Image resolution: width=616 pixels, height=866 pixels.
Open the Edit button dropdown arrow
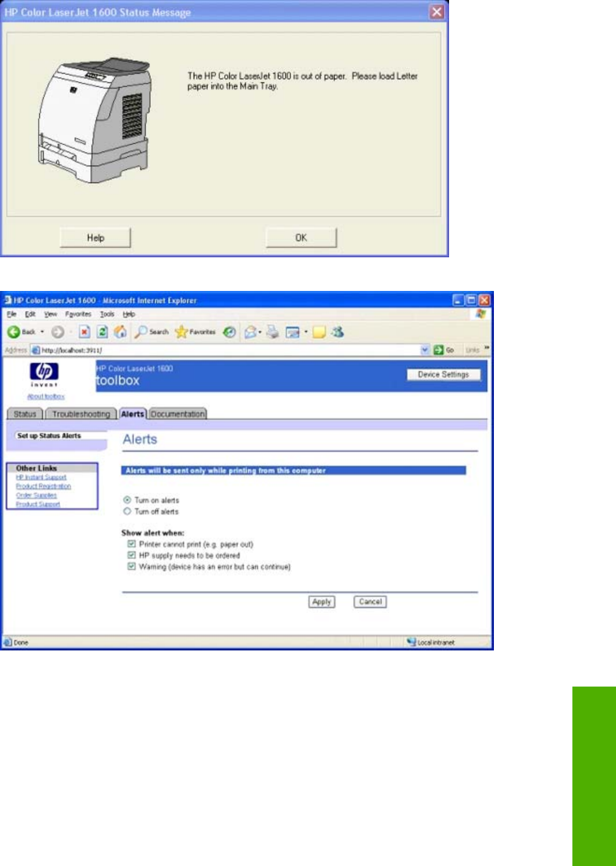[x=306, y=332]
